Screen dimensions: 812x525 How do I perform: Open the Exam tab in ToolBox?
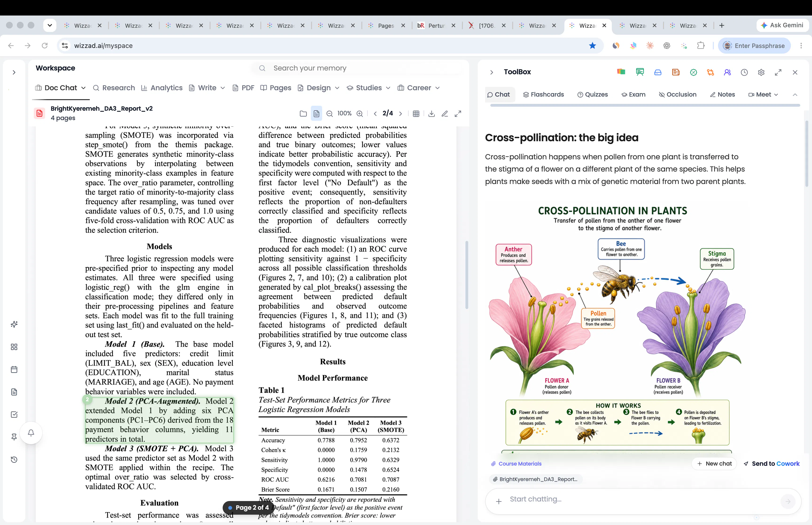coord(633,95)
